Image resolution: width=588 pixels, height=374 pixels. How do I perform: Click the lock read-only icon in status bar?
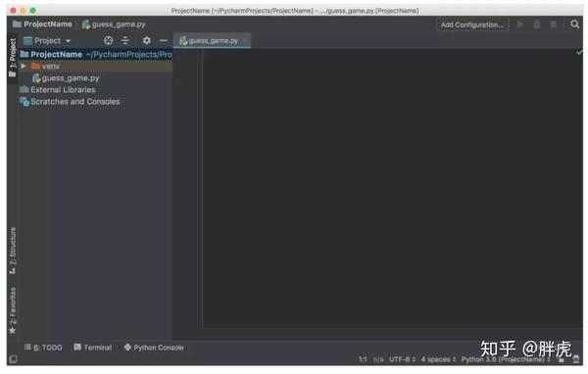[x=562, y=359]
